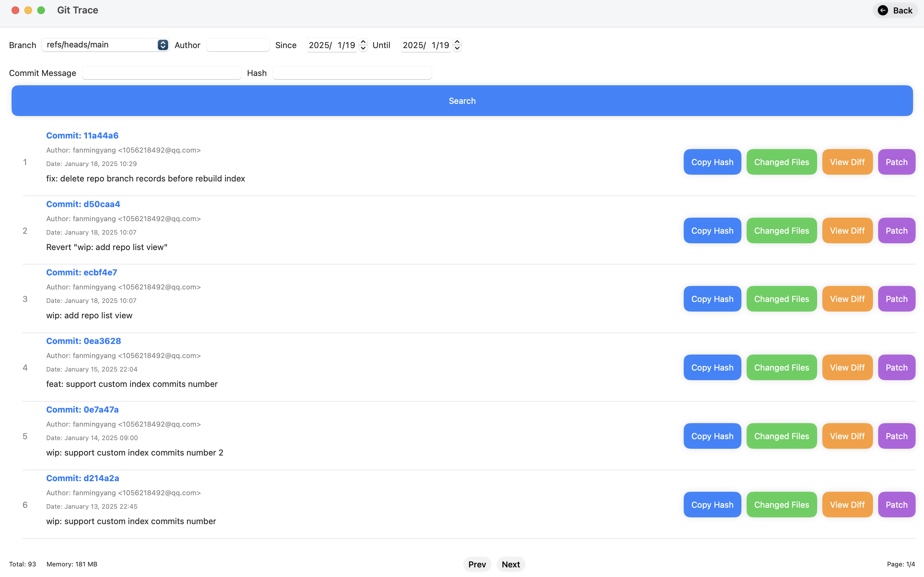Viewport: 924px width, 577px height.
Task: Click Changed Files for commit 0e7a47a
Action: click(x=781, y=435)
